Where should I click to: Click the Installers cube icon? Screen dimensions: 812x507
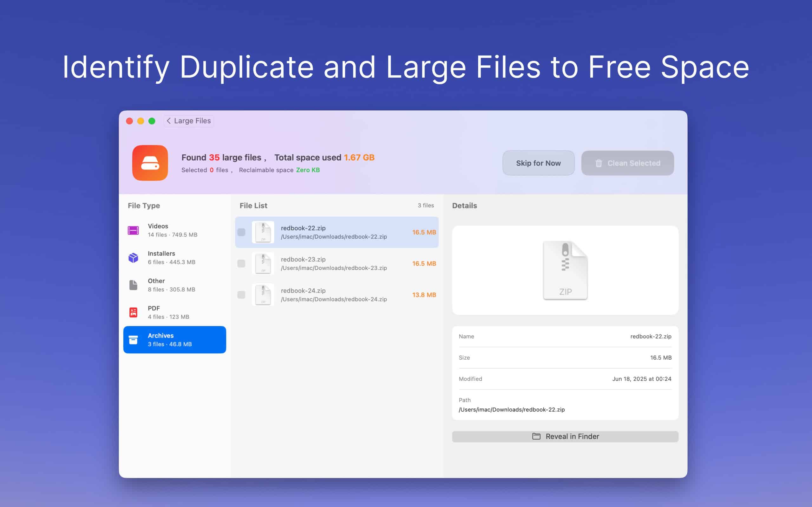pos(133,258)
